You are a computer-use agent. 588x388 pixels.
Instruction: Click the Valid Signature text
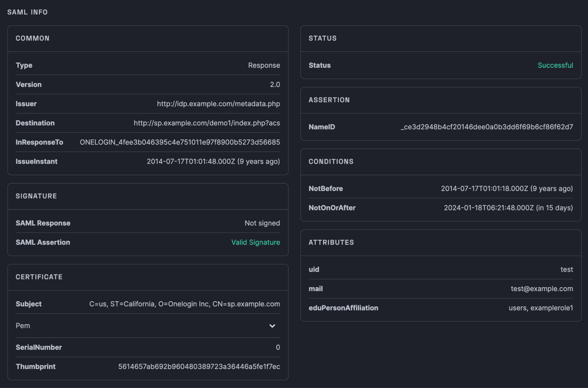pyautogui.click(x=256, y=242)
